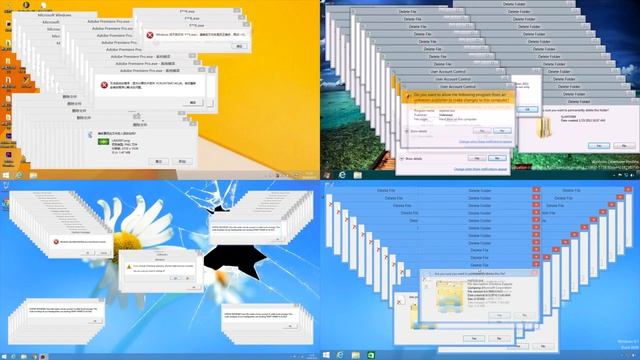Screen dimensions: 640x360
Task: Confirm the F**k.exe error dialog button
Action: tap(239, 47)
